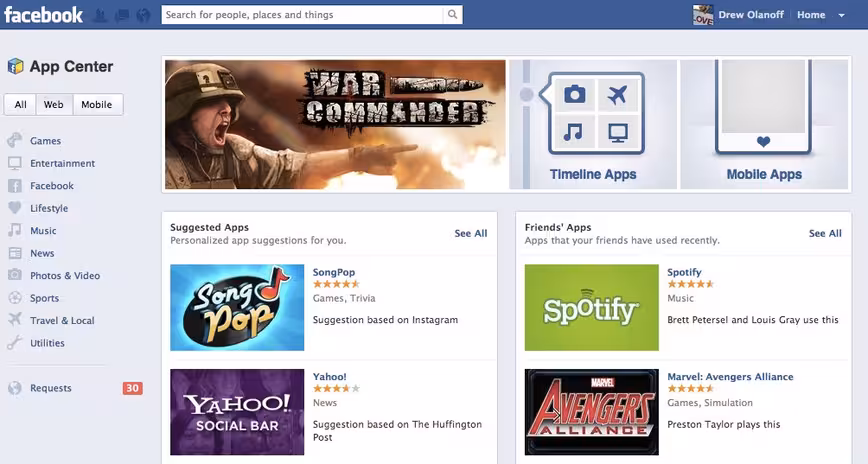Show All apps filter
This screenshot has height=464, width=868.
(x=20, y=105)
